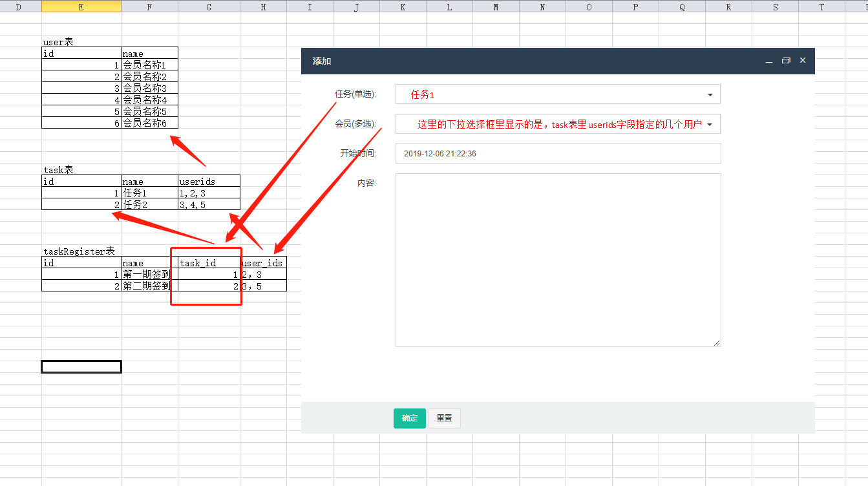Screen dimensions: 868x486
Task: Select column header P
Action: pyautogui.click(x=635, y=6)
